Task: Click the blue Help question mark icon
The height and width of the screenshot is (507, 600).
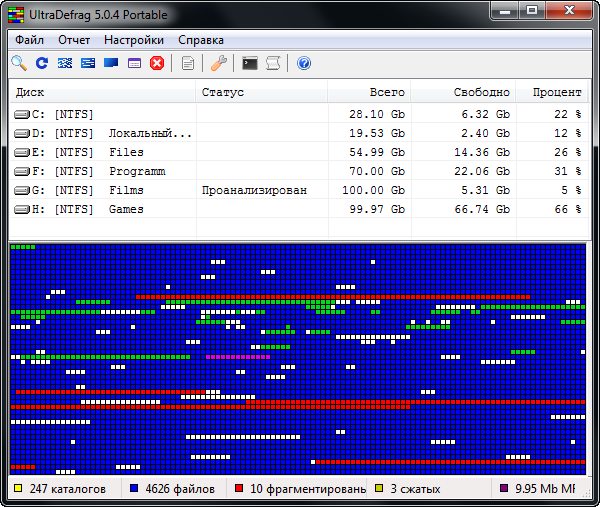Action: click(304, 64)
